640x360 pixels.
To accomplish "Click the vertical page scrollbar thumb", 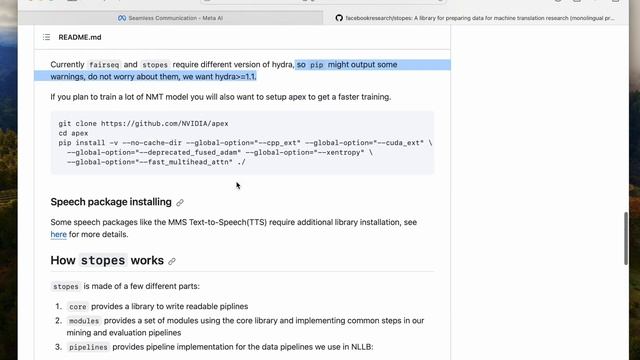I will click(626, 239).
